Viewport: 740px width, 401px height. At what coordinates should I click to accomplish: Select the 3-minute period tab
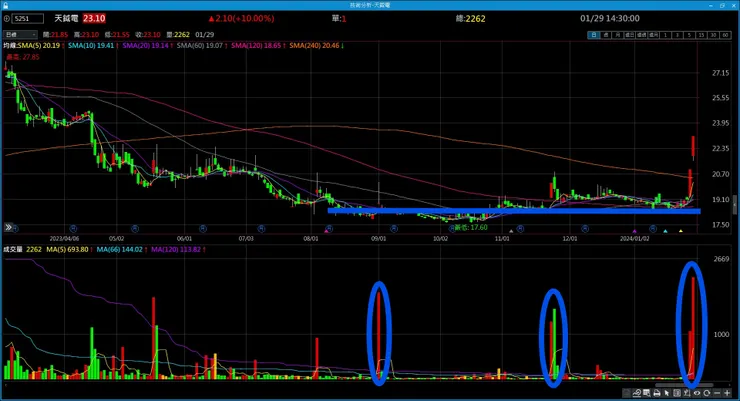(677, 35)
